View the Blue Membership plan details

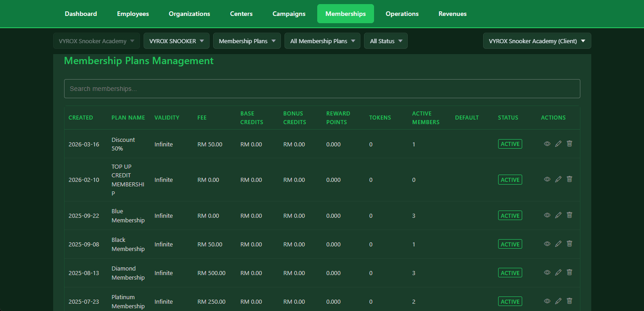pos(547,215)
